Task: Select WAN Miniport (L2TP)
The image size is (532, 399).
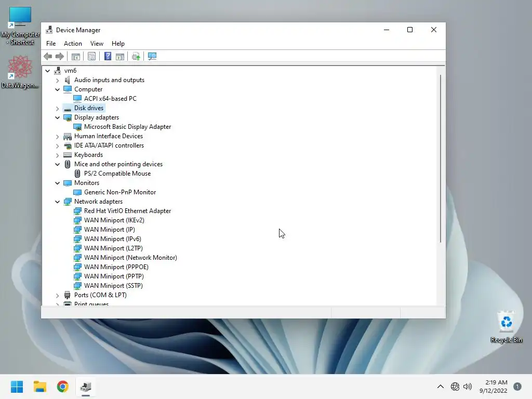Action: 113,248
